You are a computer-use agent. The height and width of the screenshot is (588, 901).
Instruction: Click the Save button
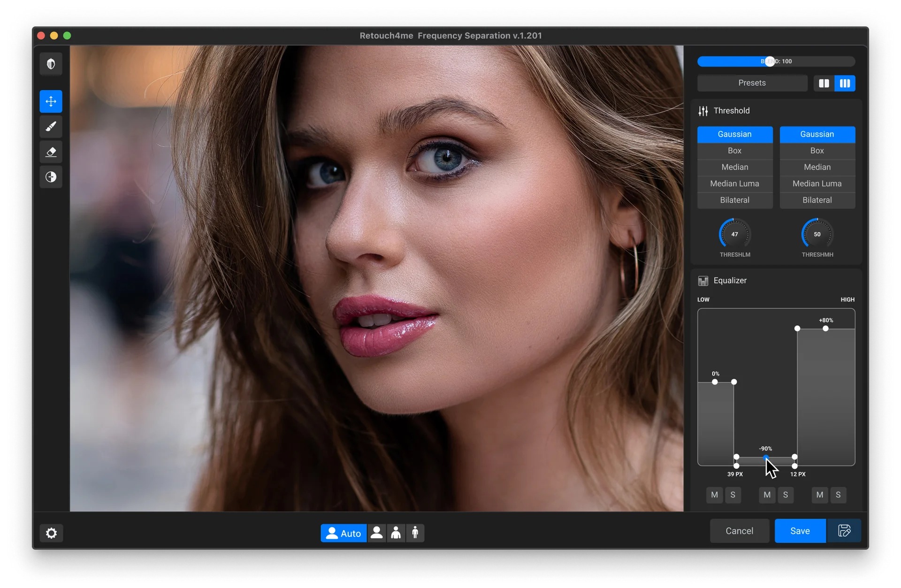click(x=800, y=531)
